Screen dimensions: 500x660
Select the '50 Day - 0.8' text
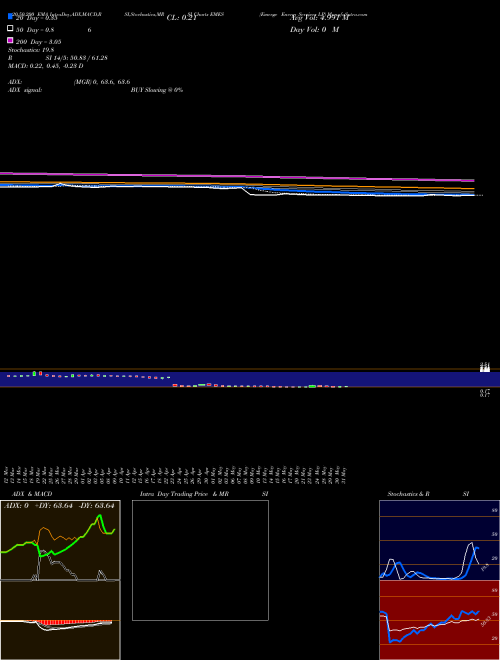pyautogui.click(x=35, y=30)
